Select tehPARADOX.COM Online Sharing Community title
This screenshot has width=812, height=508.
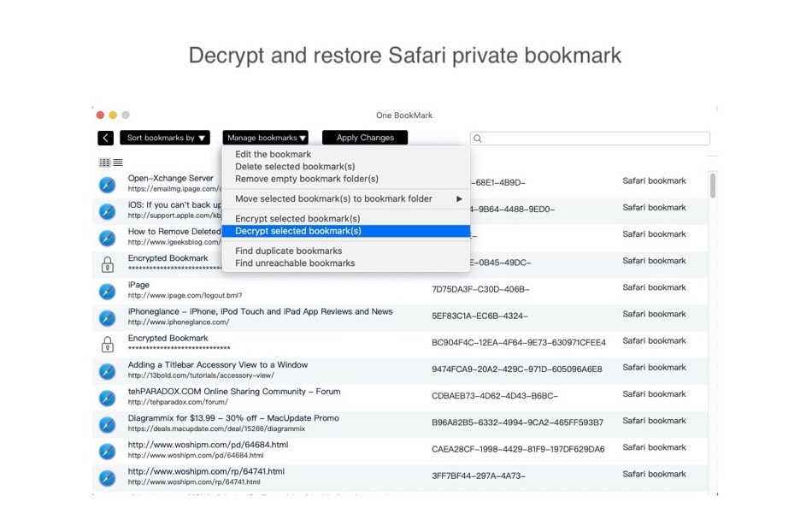coord(234,392)
